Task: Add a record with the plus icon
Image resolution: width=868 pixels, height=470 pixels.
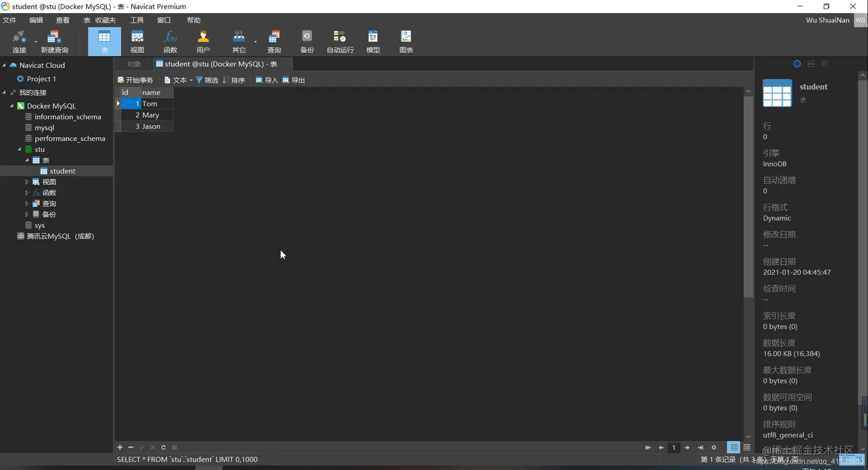Action: (120, 447)
